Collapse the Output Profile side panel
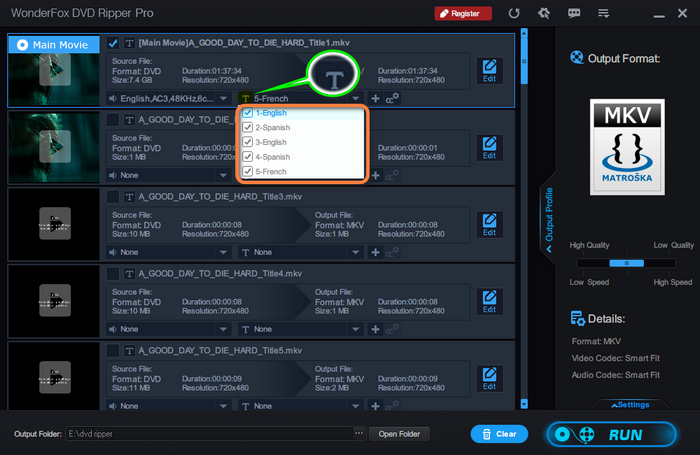 (549, 219)
